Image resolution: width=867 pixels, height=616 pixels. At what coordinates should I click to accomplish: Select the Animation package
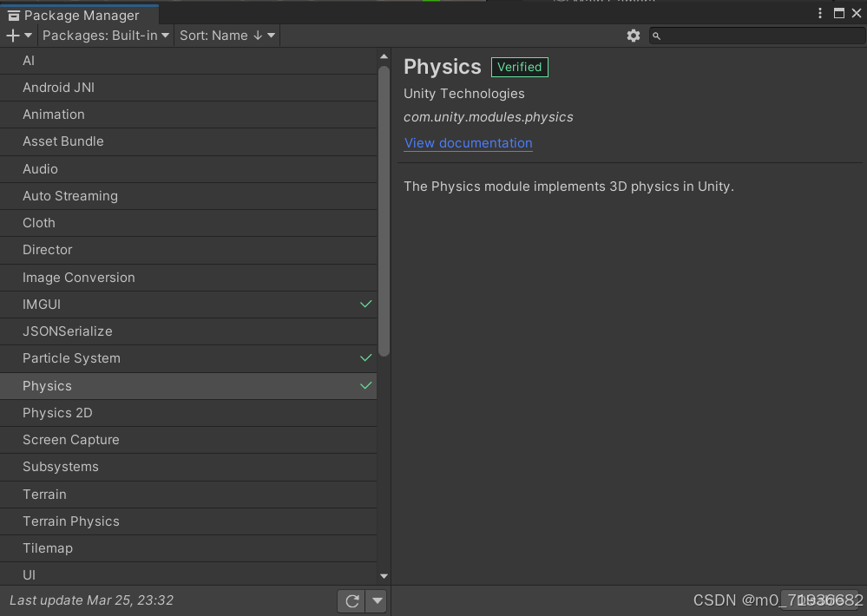click(x=188, y=115)
